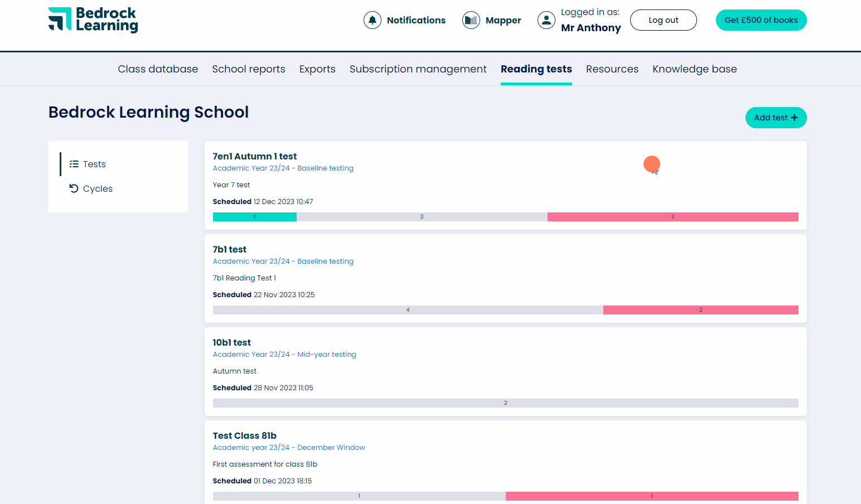Click the pink segment of 7b1 progress bar
This screenshot has height=504, width=861.
point(700,309)
